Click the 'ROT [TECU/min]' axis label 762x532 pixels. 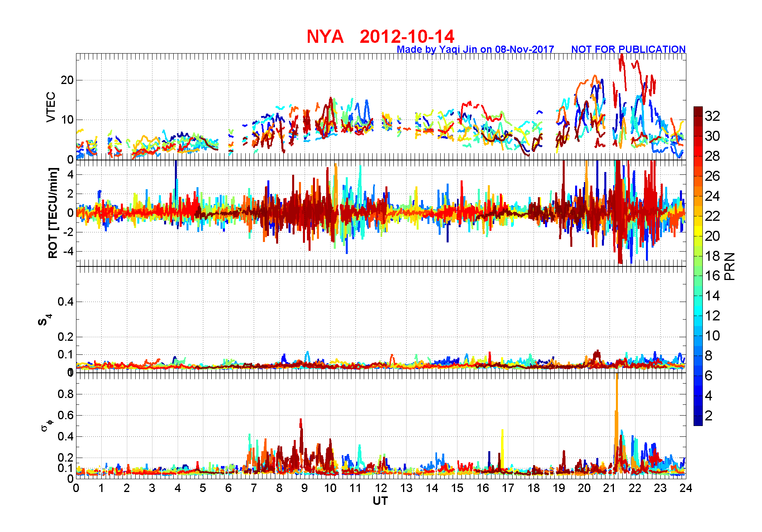coord(53,213)
